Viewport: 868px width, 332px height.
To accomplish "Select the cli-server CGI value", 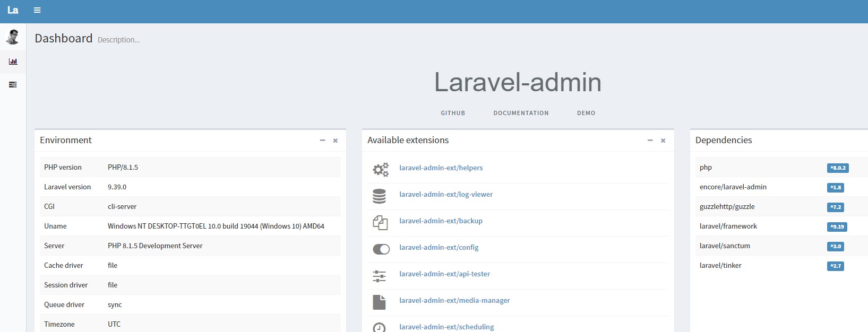I will click(122, 206).
